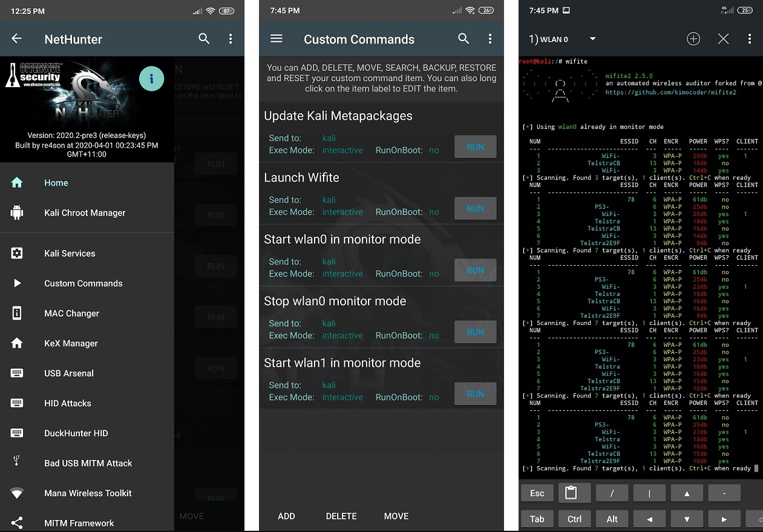Tap the back arrow in NetHunter header

[16, 39]
